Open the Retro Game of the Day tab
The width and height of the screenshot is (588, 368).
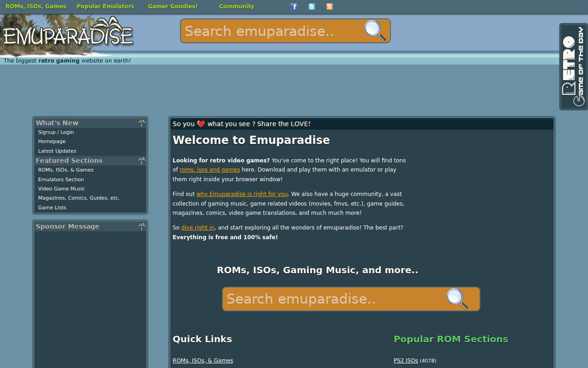(x=573, y=67)
